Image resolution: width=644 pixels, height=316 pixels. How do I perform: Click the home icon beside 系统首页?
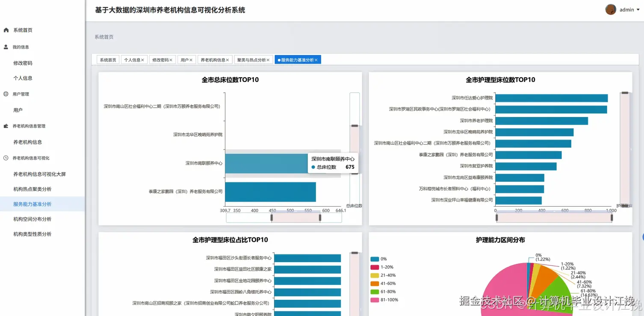(x=6, y=30)
